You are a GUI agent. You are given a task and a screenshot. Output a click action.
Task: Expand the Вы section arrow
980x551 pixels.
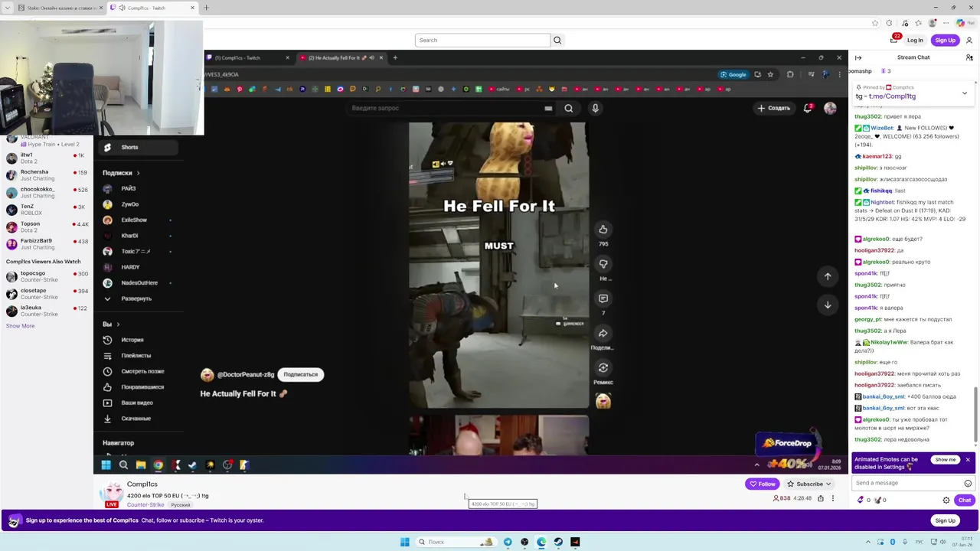pos(118,324)
